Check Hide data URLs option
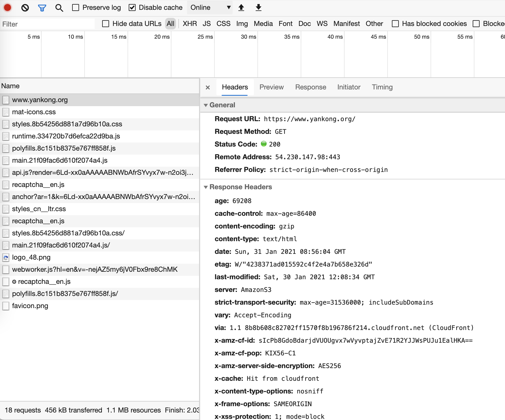The height and width of the screenshot is (420, 505). click(106, 24)
